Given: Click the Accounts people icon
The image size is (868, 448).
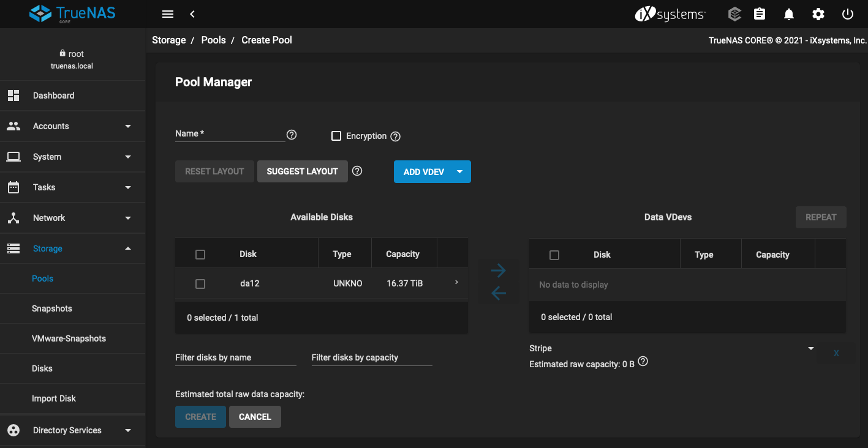Looking at the screenshot, I should (13, 126).
